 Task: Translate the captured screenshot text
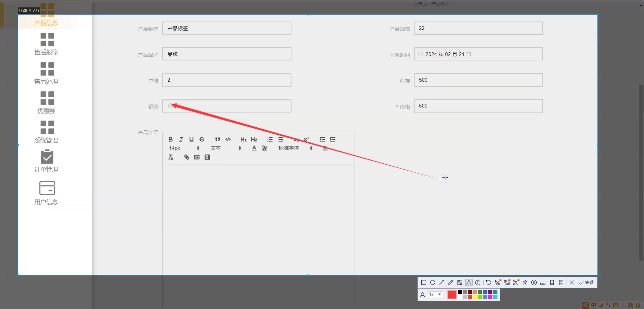(x=507, y=282)
